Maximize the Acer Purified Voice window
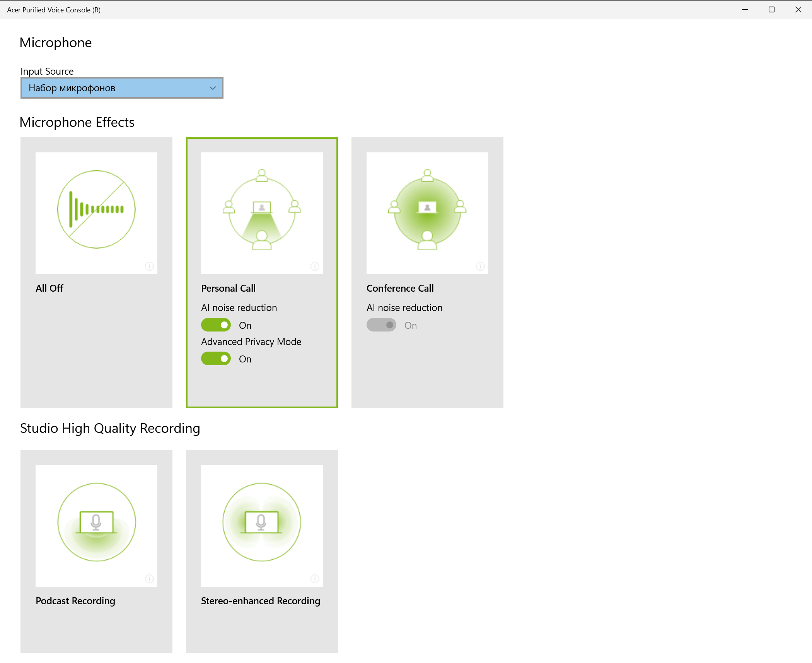The width and height of the screenshot is (812, 663). click(x=771, y=10)
